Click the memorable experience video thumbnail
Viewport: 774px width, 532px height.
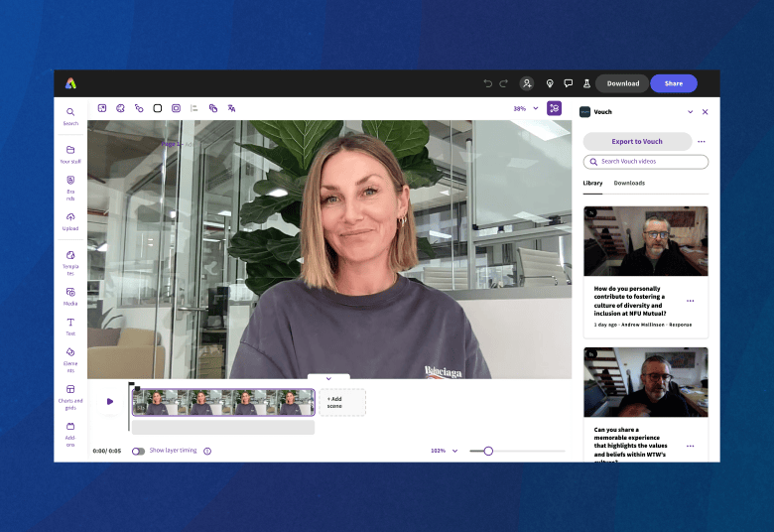[x=646, y=382]
